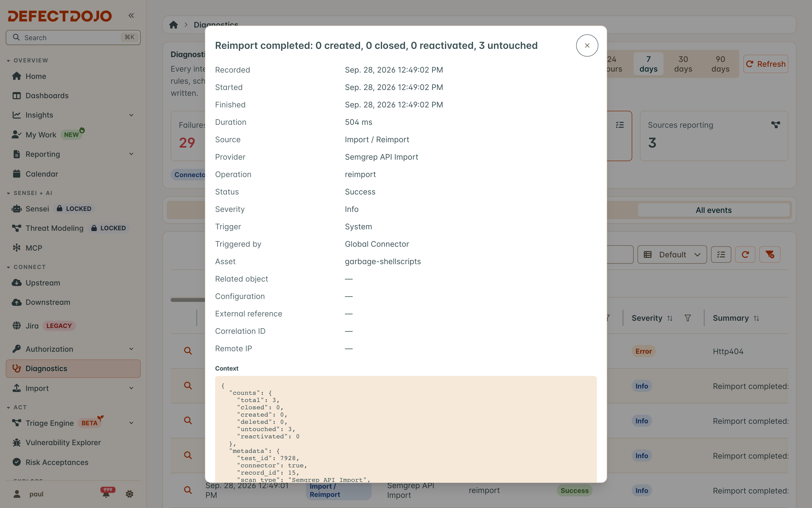Image resolution: width=812 pixels, height=508 pixels.
Task: Click the Upstream cloud icon
Action: click(16, 283)
